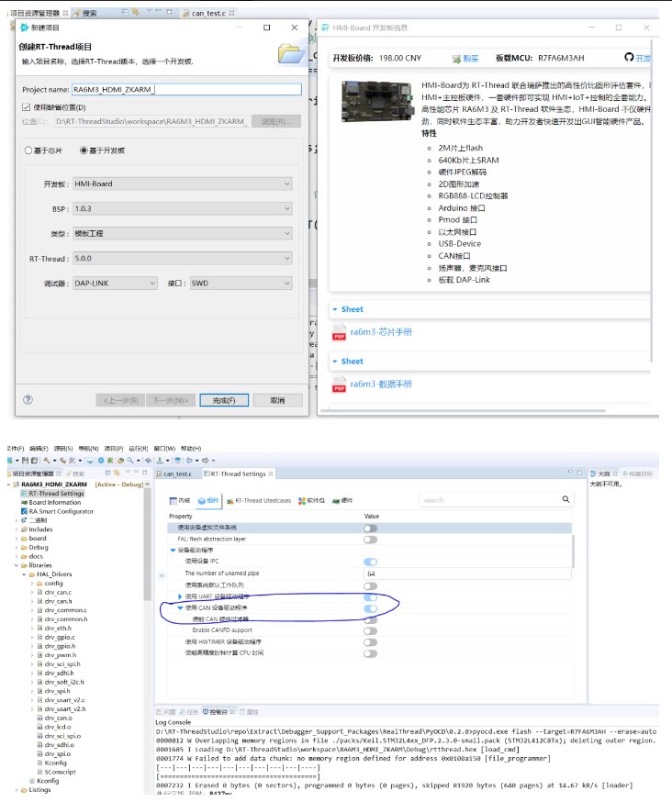Image resolution: width=672 pixels, height=802 pixels.
Task: Toggle 使用缺省位置 checkbox
Action: point(26,107)
